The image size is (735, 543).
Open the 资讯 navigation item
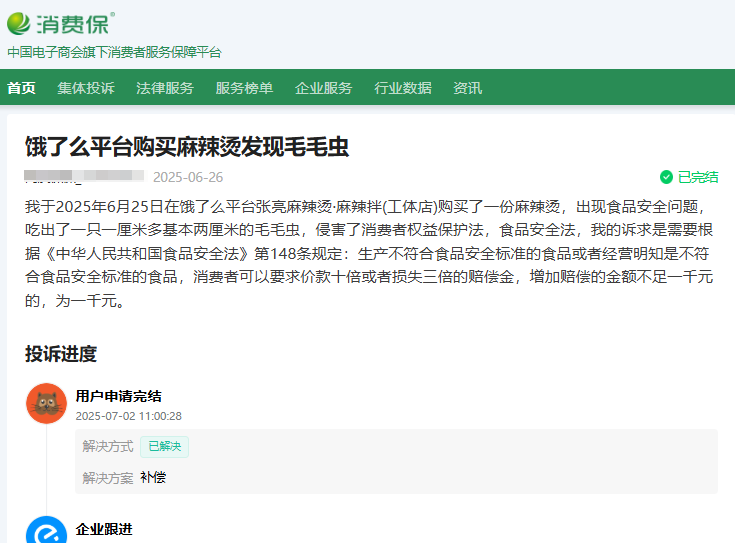point(467,88)
